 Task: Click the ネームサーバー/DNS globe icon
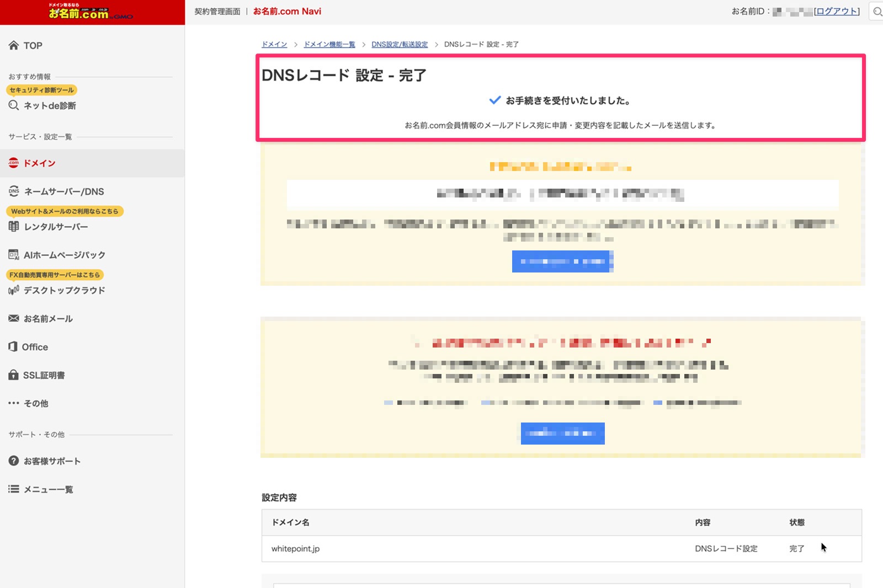pos(14,191)
